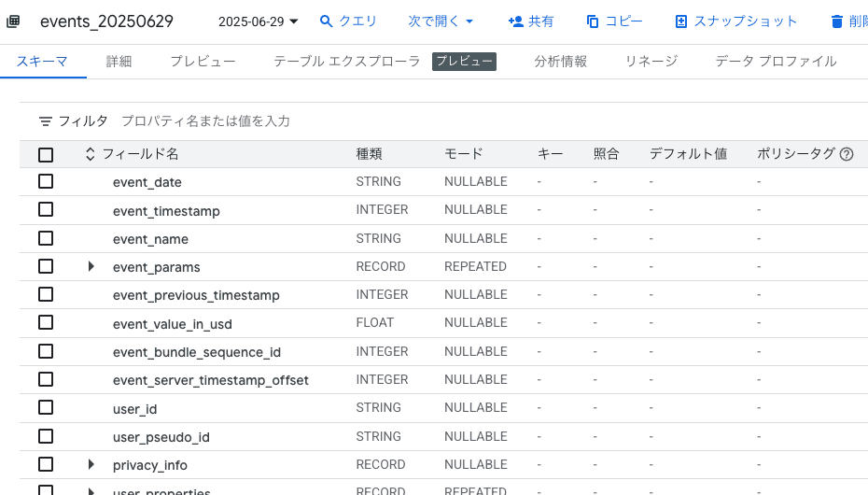Click the delete trash icon
This screenshot has width=868, height=495.
[836, 21]
